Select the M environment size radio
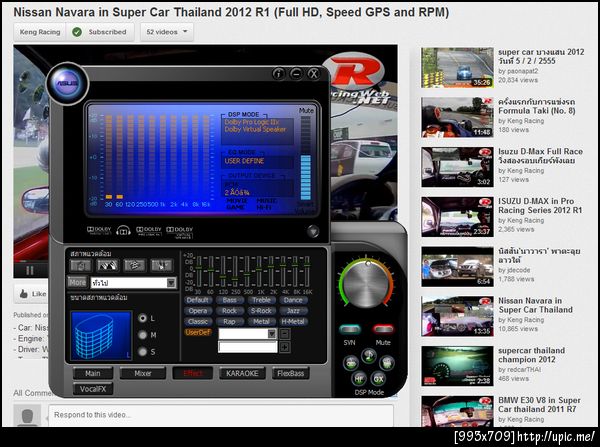Screen dimensions: 600x447 tap(143, 335)
